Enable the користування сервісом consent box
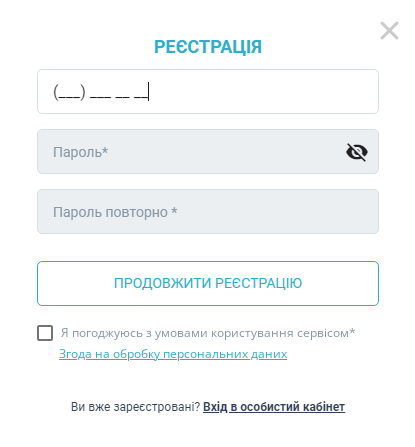 (45, 333)
